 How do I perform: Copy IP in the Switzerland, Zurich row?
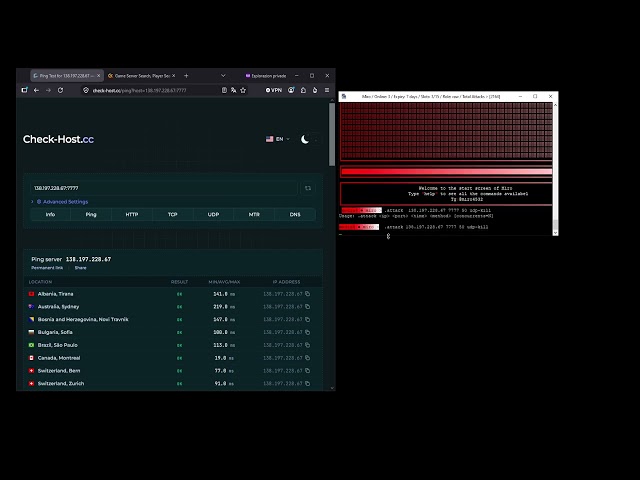tap(308, 384)
